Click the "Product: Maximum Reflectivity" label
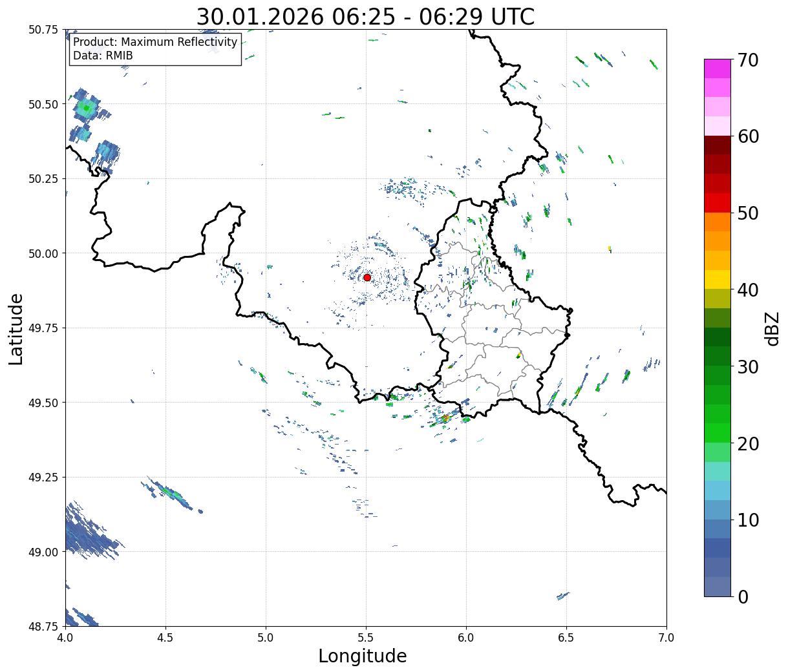Viewport: 788px width, 672px height. coord(155,42)
